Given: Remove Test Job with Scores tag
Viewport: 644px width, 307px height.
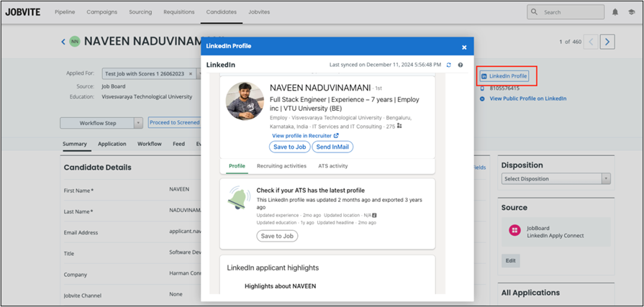Looking at the screenshot, I should (190, 74).
